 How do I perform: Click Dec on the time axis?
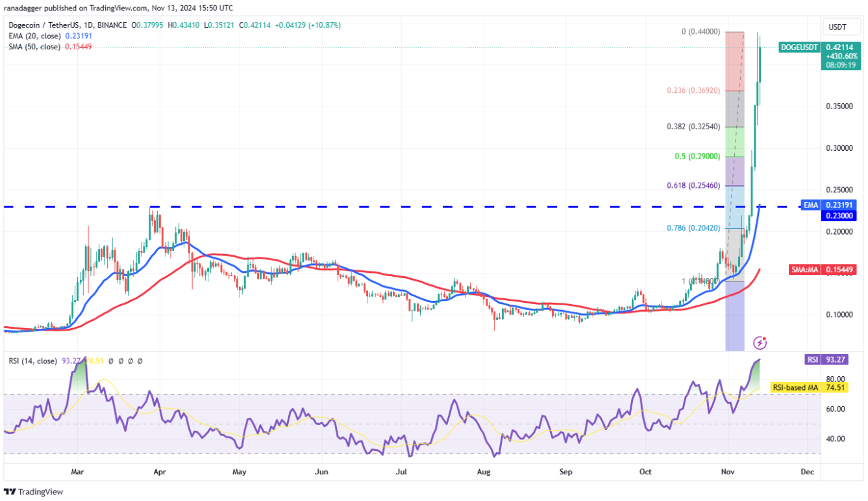(x=807, y=472)
